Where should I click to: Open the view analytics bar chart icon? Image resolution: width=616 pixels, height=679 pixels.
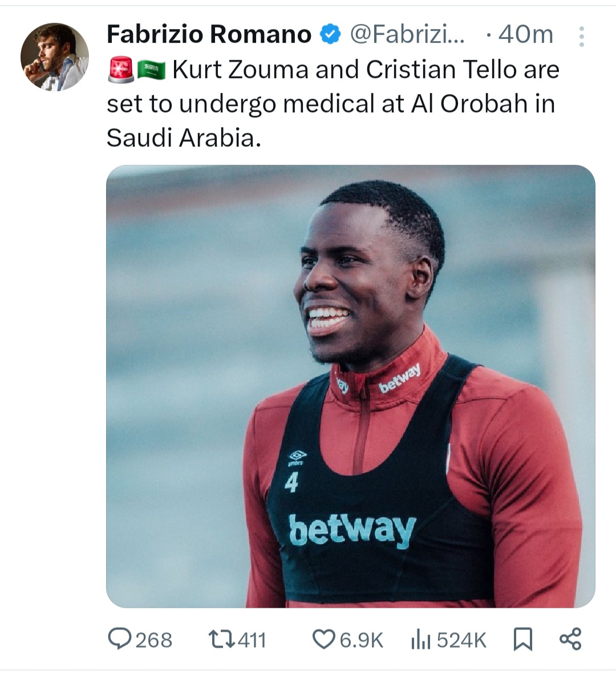420,640
